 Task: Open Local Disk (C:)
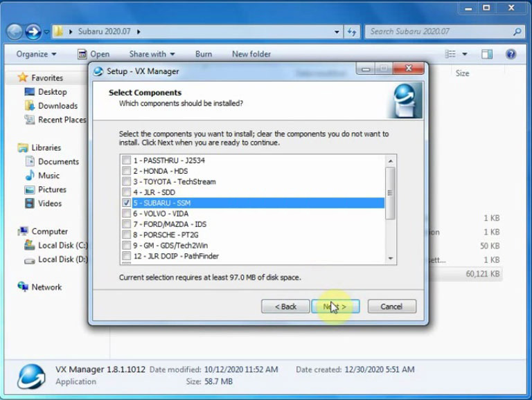point(63,246)
